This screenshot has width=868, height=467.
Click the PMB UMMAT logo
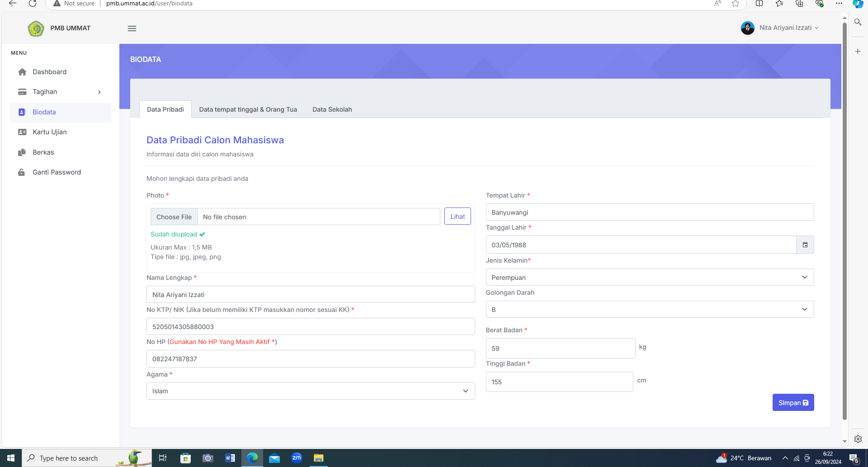[36, 28]
